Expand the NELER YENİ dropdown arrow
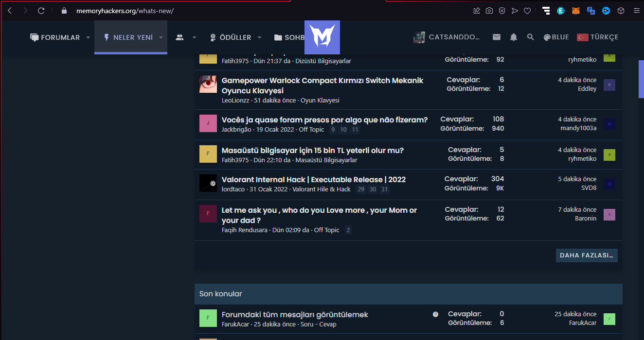Screen dimensions: 644x340 point(161,37)
